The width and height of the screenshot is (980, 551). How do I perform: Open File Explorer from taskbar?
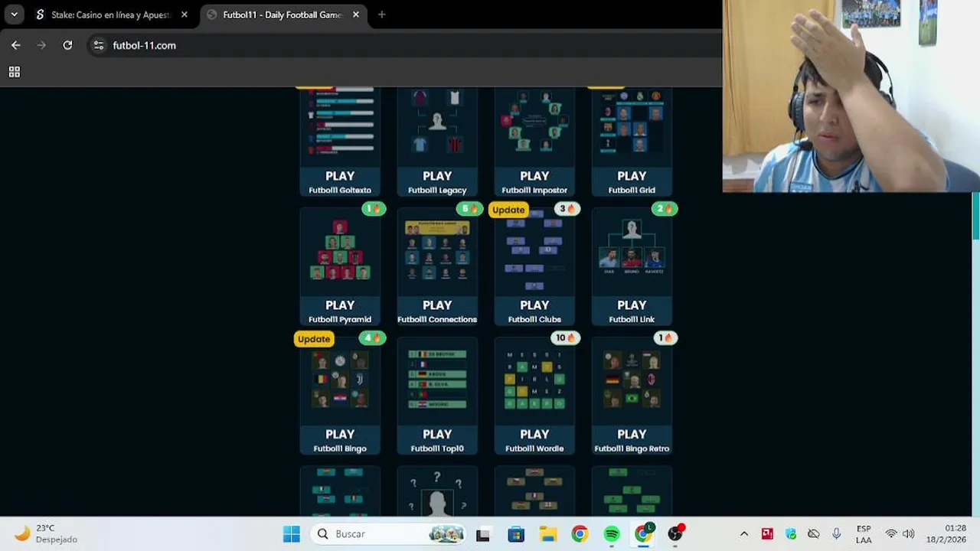point(547,534)
